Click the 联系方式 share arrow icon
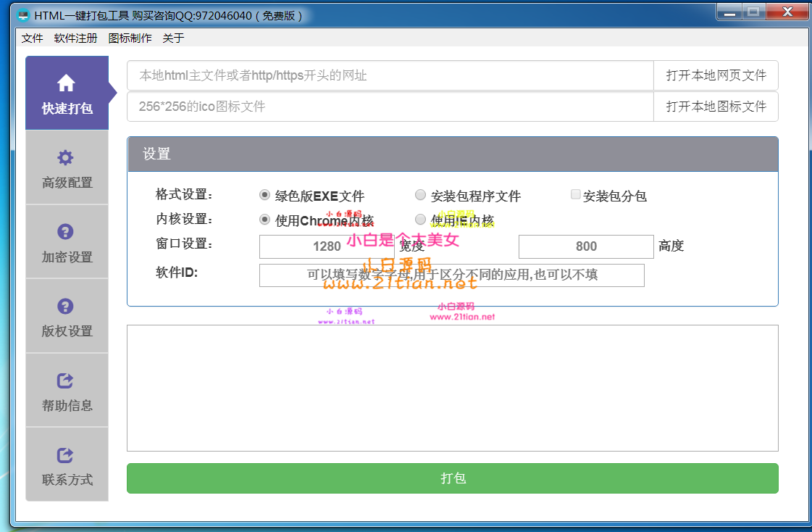Viewport: 812px width, 532px height. click(x=66, y=455)
